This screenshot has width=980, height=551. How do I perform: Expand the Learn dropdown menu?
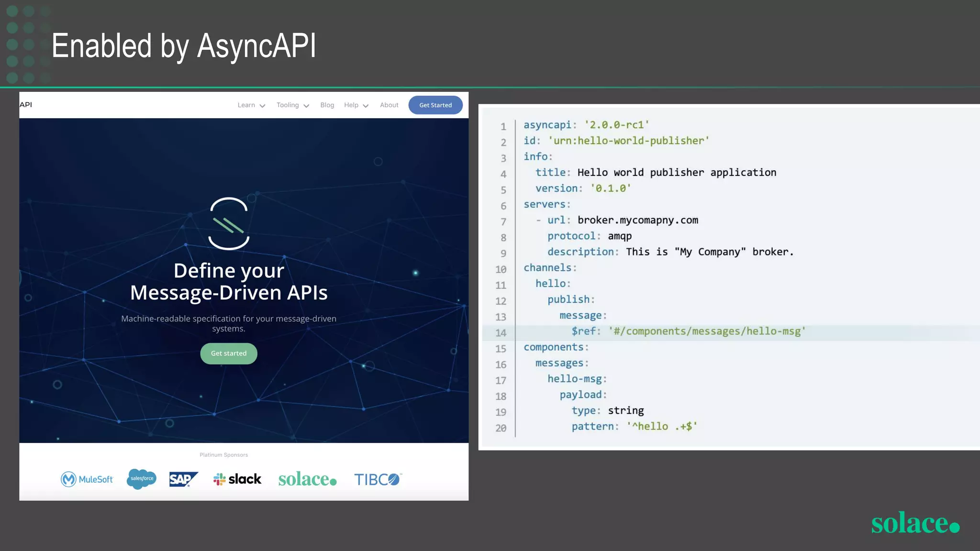click(251, 105)
